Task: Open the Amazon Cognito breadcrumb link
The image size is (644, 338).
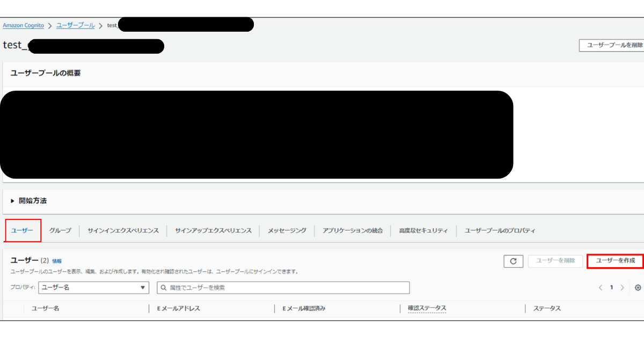Action: tap(23, 25)
